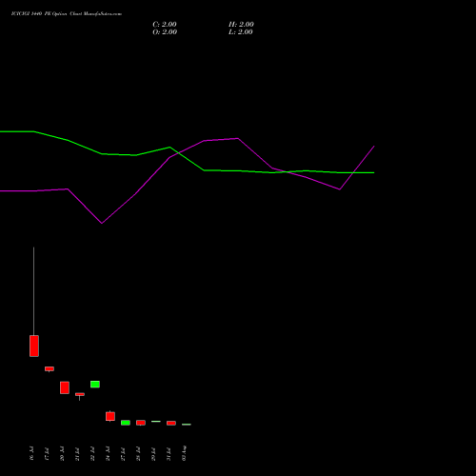This screenshot has width=476, height=476.
Task: Select the 'L: 2.00' low value
Action: coord(241,32)
